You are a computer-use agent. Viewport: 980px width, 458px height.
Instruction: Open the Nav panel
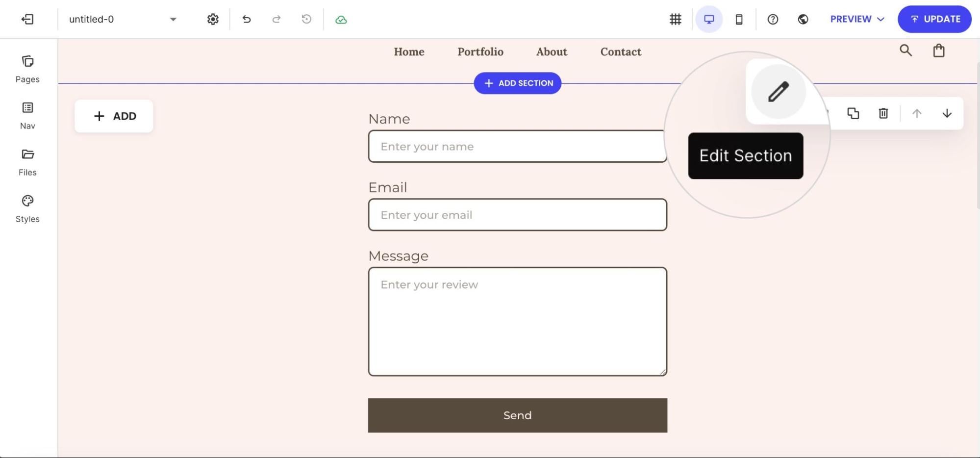(27, 116)
